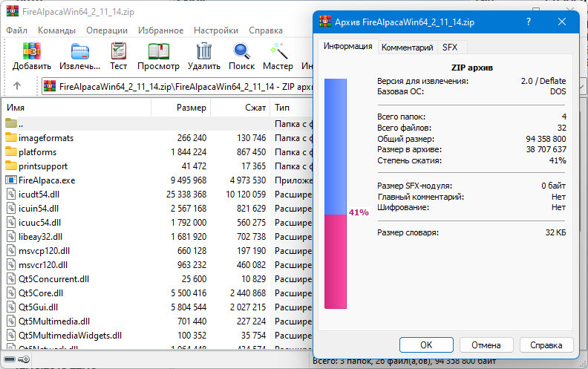588x369 pixels.
Task: Select Qt5Multimedia.dll file row
Action: (157, 321)
